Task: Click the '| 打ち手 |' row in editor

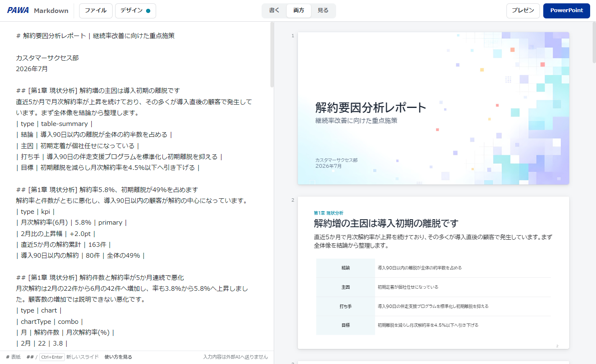Action: pyautogui.click(x=119, y=156)
